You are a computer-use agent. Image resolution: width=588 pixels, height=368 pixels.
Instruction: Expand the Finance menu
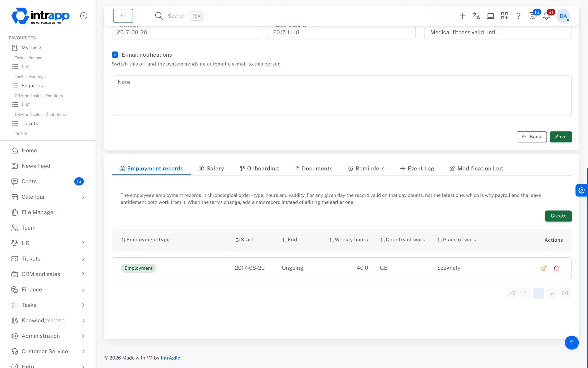click(x=48, y=289)
